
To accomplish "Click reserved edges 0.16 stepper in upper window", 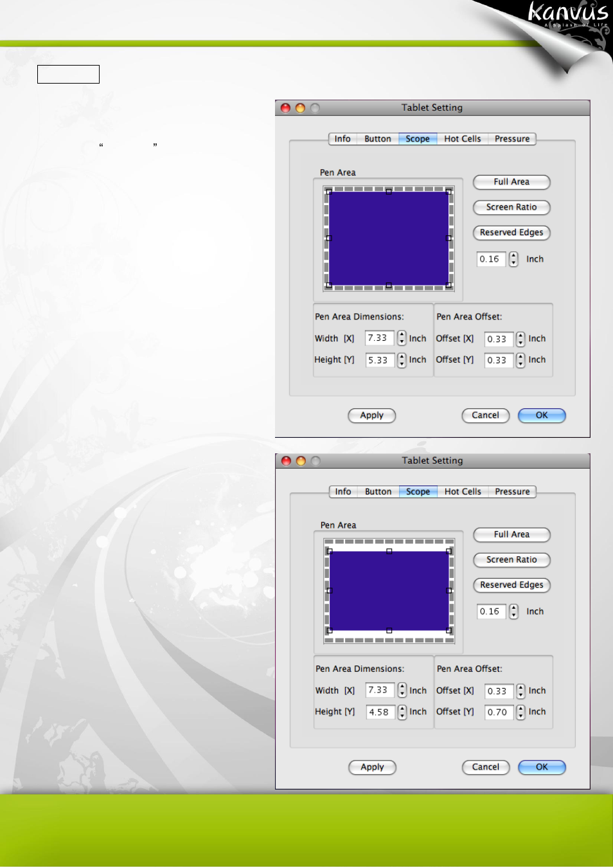I will 513,259.
